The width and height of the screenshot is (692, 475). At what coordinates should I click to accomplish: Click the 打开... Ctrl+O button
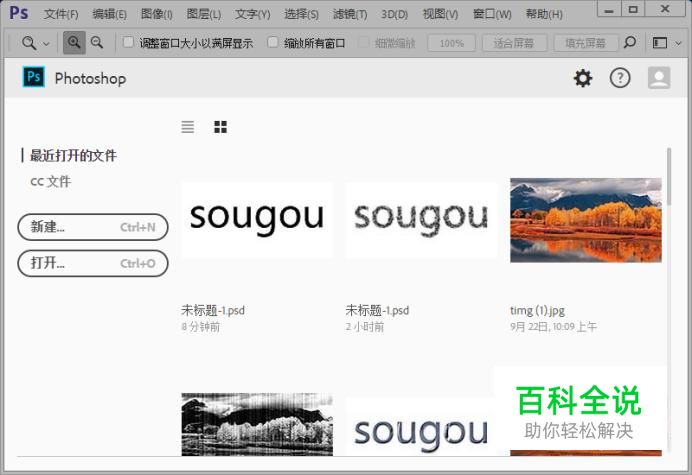(x=93, y=263)
